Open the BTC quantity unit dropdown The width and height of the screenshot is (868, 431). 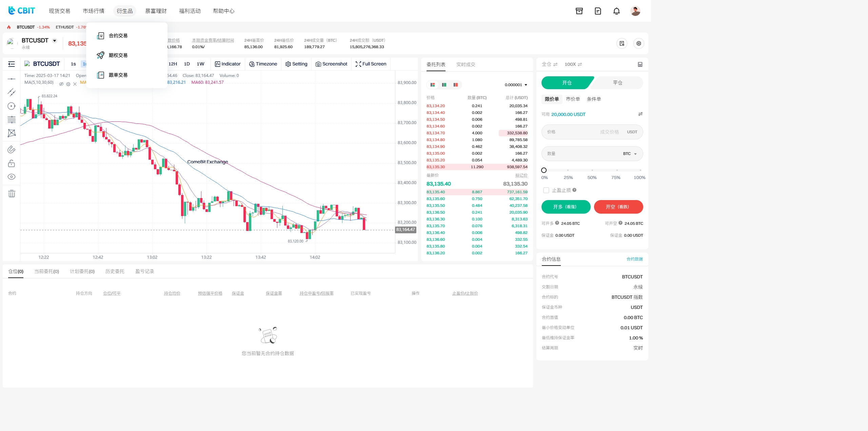pyautogui.click(x=630, y=154)
